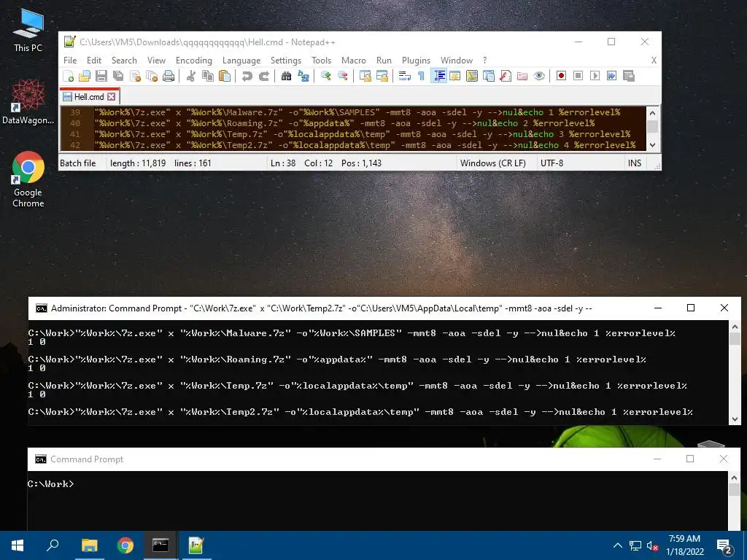The height and width of the screenshot is (560, 747).
Task: Click Windows (CR LF) in status bar
Action: pos(493,163)
